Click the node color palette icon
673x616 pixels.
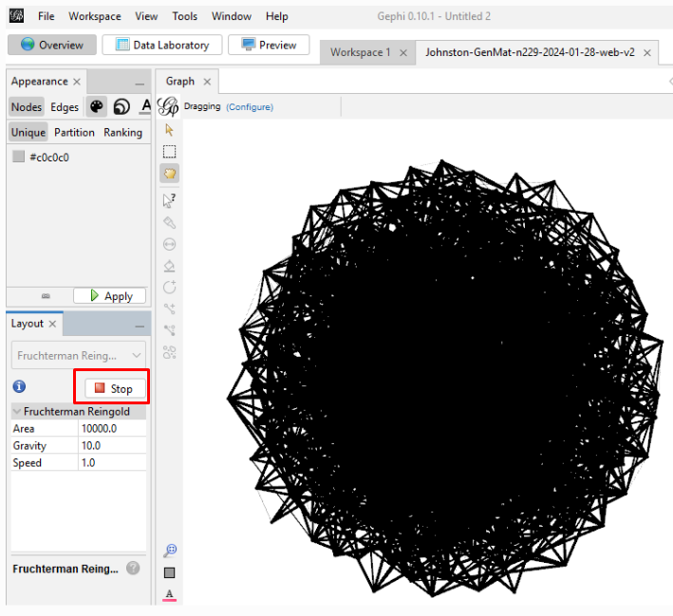pyautogui.click(x=96, y=106)
